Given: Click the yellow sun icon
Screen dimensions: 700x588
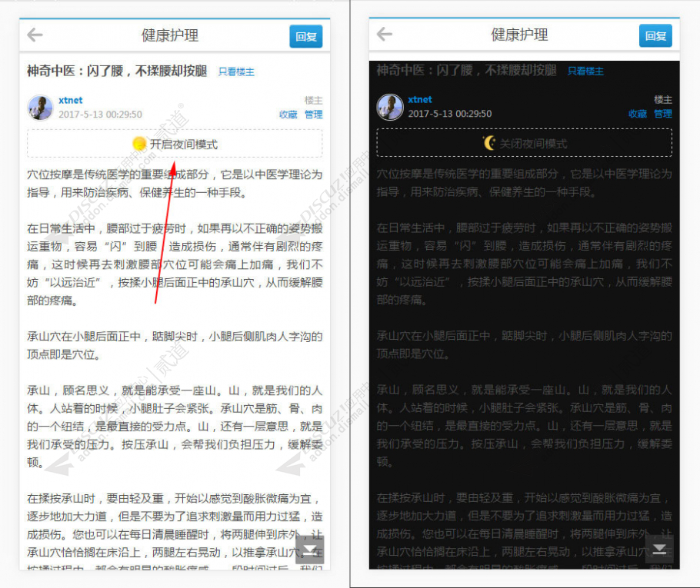Looking at the screenshot, I should (139, 144).
